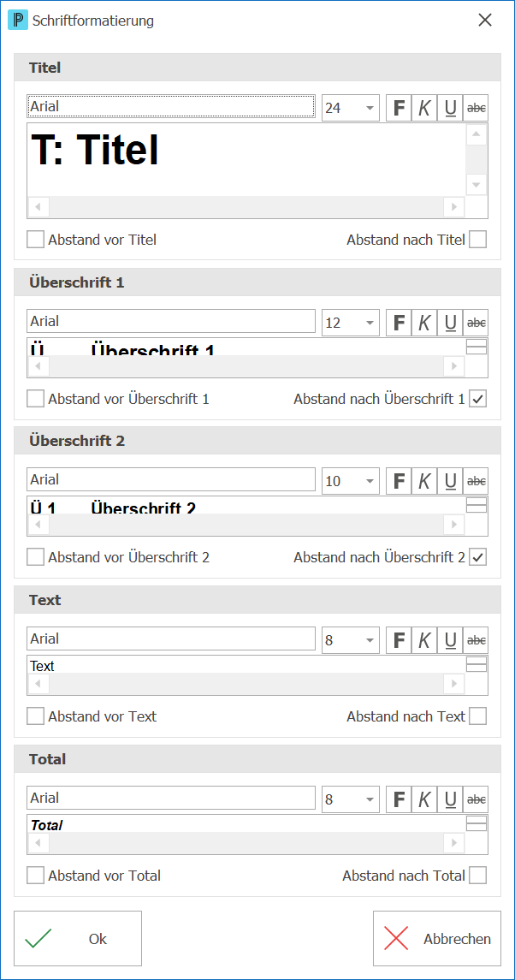Toggle bold (F) for Überschrift 2

point(399,481)
